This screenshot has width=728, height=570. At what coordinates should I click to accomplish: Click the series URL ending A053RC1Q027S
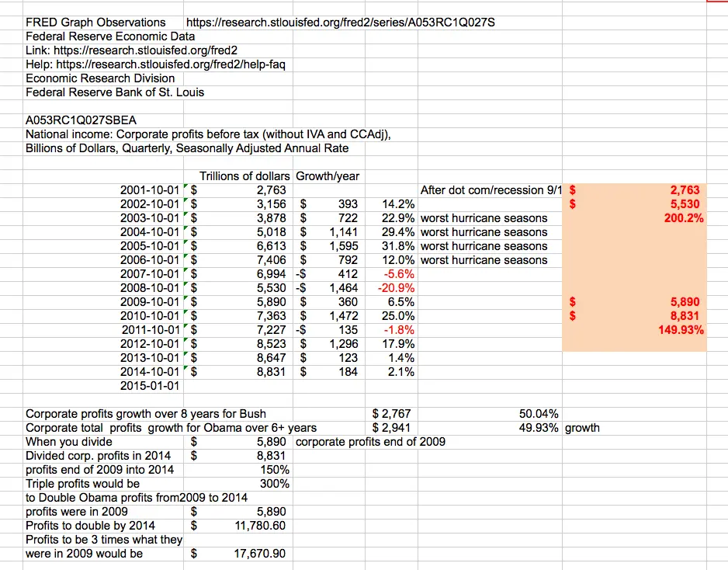[340, 23]
